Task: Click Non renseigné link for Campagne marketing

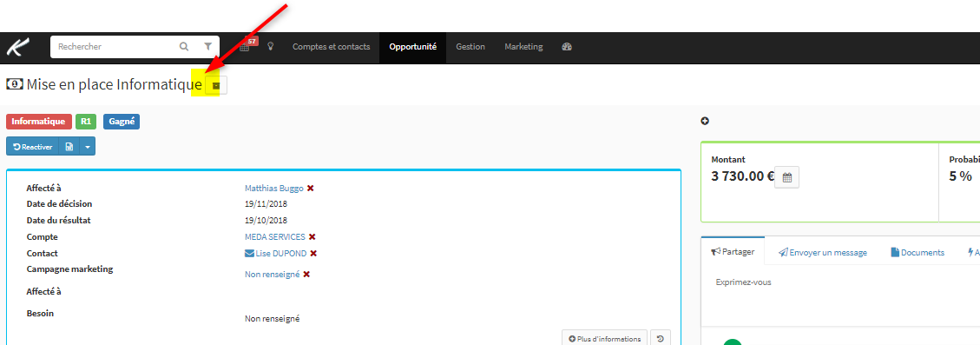Action: pos(273,275)
